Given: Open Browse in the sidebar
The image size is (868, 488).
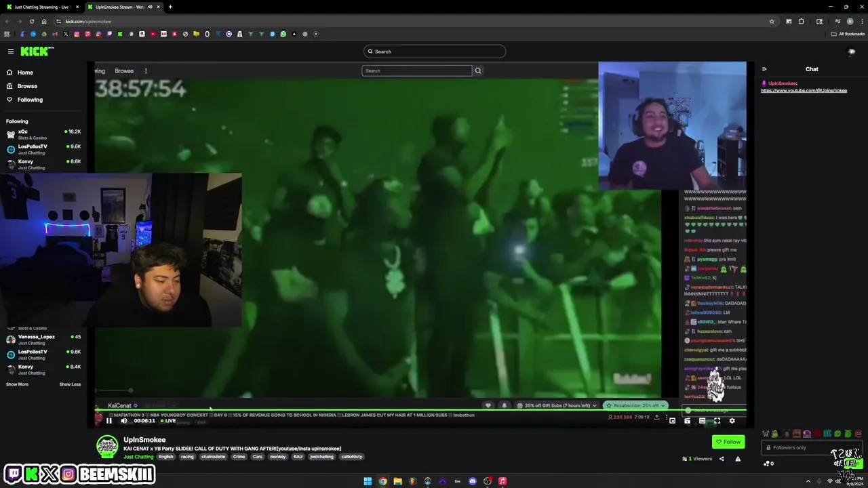Looking at the screenshot, I should point(27,86).
